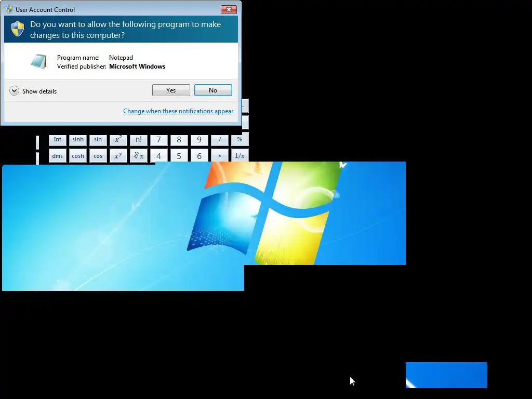This screenshot has width=532, height=399.
Task: Click the calculator divide button
Action: pos(220,140)
